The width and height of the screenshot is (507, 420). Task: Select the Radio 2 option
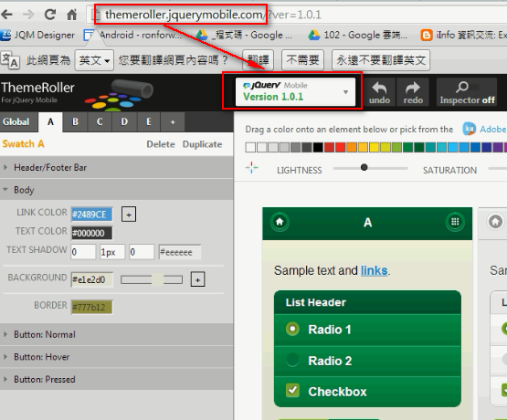pos(367,361)
